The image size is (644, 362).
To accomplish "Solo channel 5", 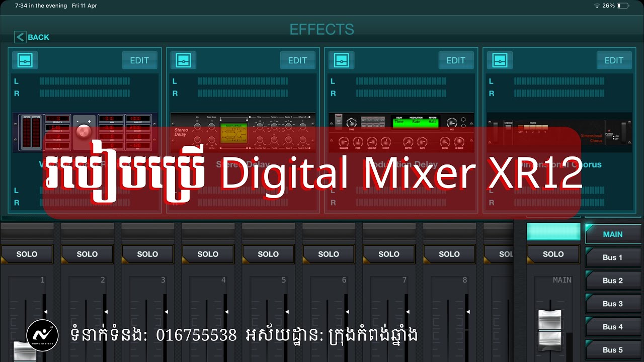I will click(x=268, y=254).
